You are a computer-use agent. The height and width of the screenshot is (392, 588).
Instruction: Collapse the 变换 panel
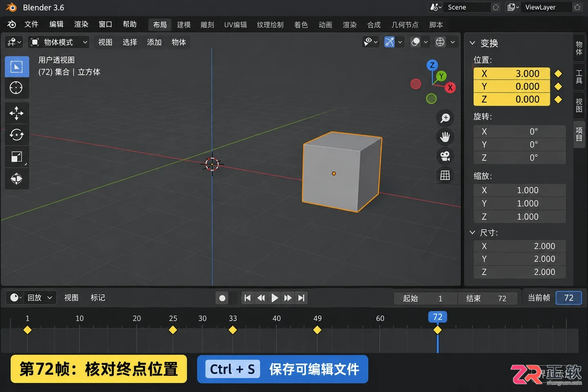coord(472,43)
